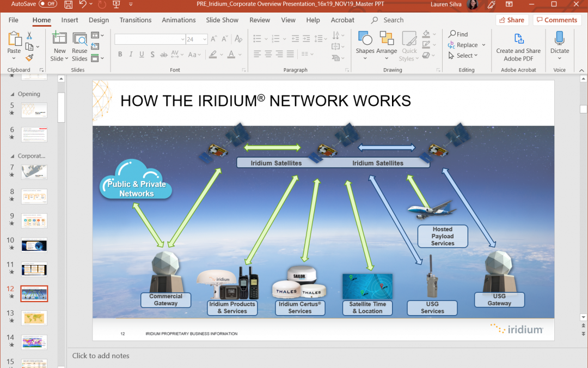The image size is (588, 368).
Task: Toggle Bold formatting
Action: point(120,55)
